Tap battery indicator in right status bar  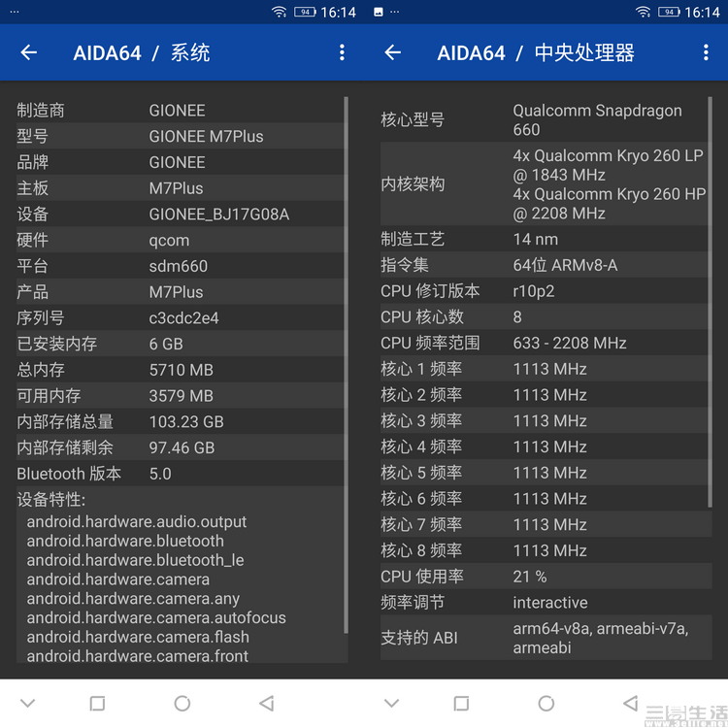click(669, 12)
